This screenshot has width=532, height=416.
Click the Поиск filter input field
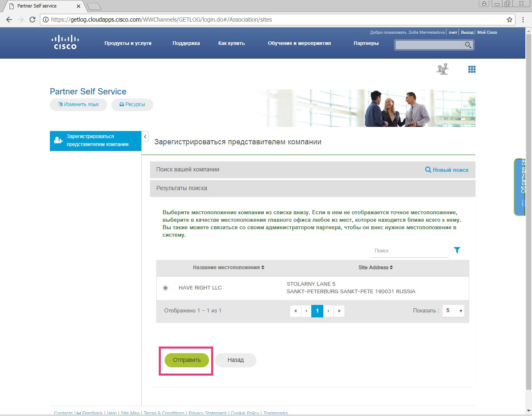pos(409,251)
